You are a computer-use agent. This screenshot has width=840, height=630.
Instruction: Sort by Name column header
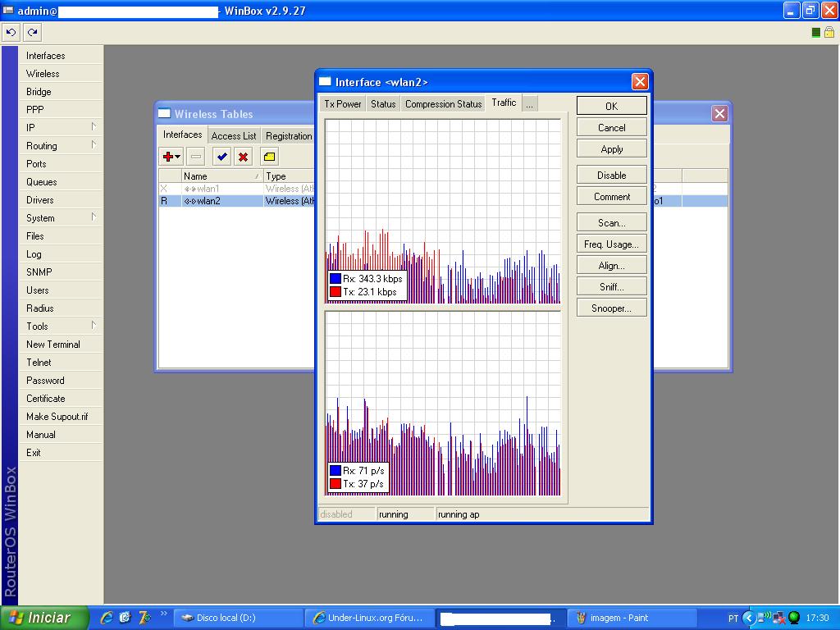221,176
